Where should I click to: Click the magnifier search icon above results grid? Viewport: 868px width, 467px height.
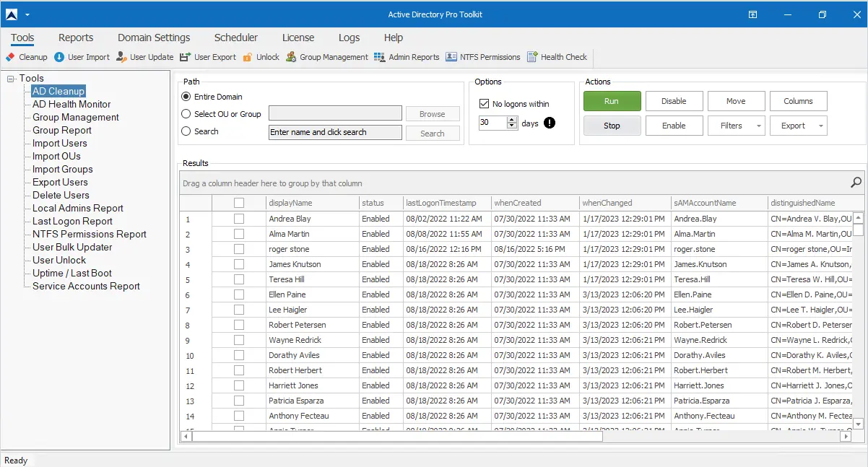tap(856, 183)
